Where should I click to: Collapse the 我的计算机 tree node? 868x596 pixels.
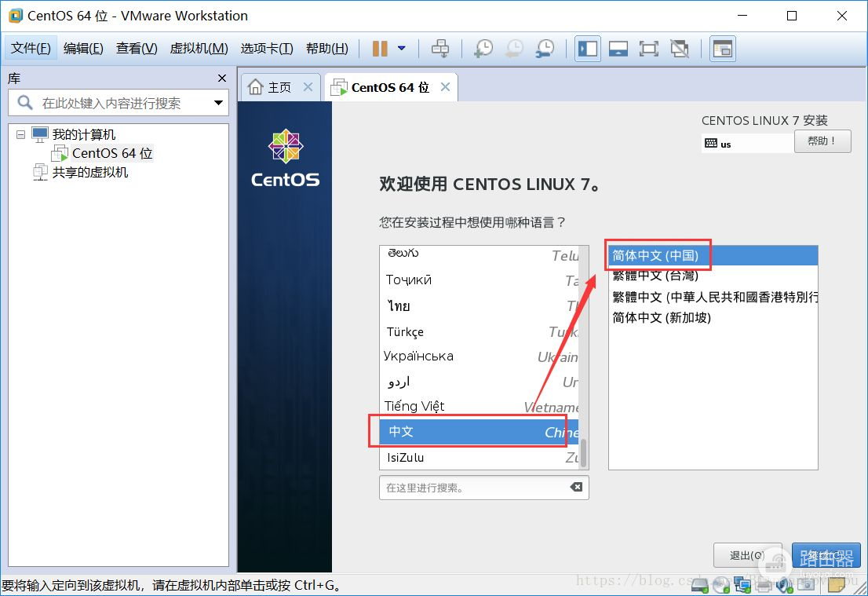tap(20, 135)
